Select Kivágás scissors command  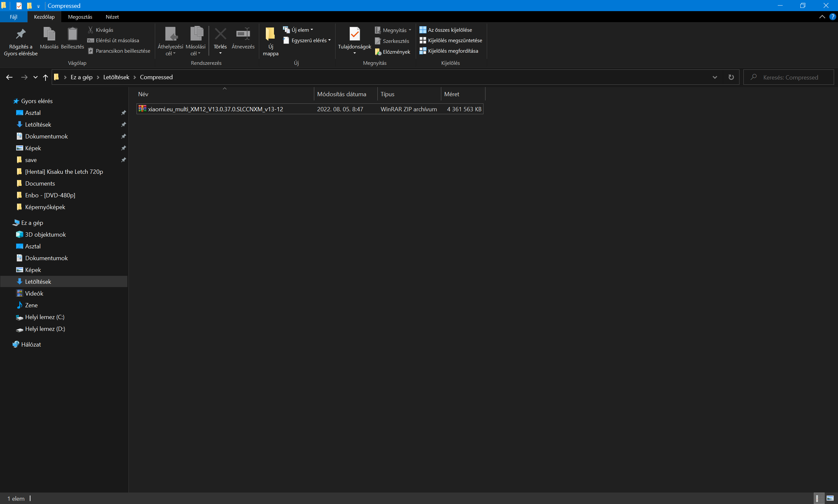100,30
